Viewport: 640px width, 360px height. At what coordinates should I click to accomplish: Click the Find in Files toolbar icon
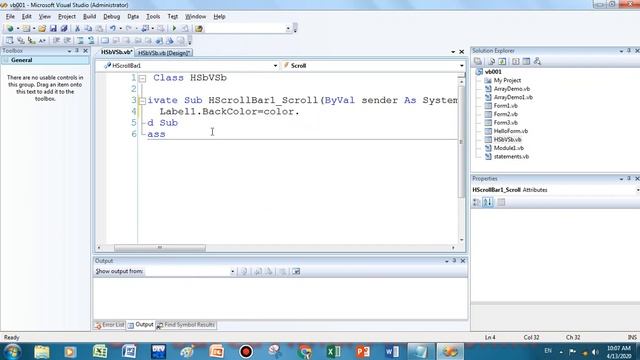coord(199,29)
